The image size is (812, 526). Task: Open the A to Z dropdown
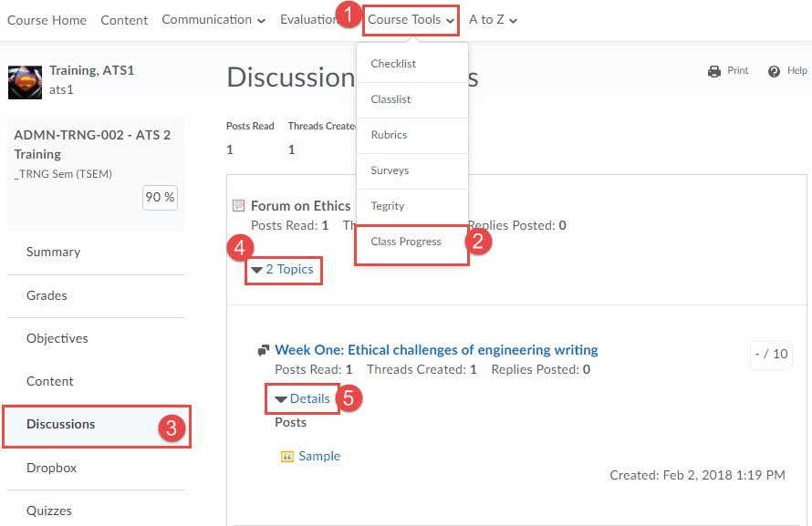(493, 20)
